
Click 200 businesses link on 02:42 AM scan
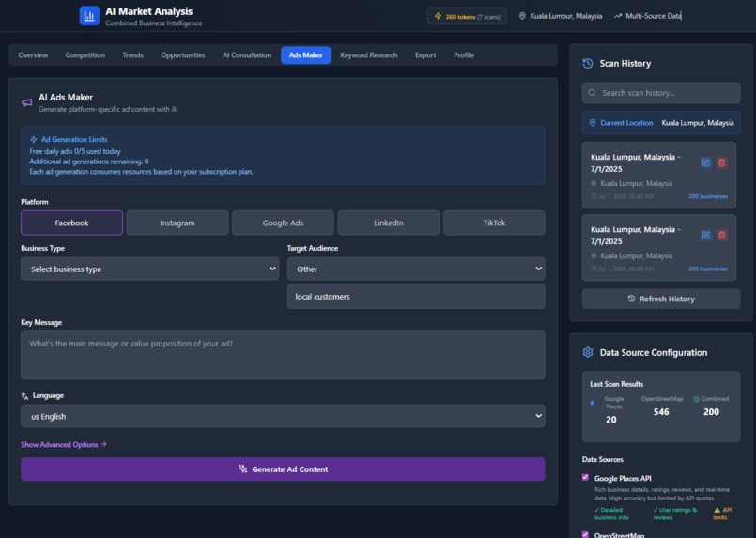click(x=708, y=196)
